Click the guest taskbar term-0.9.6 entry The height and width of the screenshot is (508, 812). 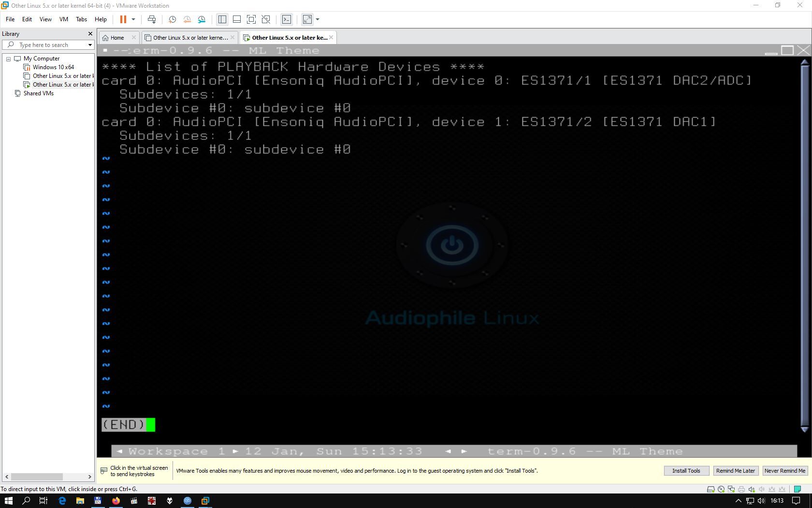point(585,451)
